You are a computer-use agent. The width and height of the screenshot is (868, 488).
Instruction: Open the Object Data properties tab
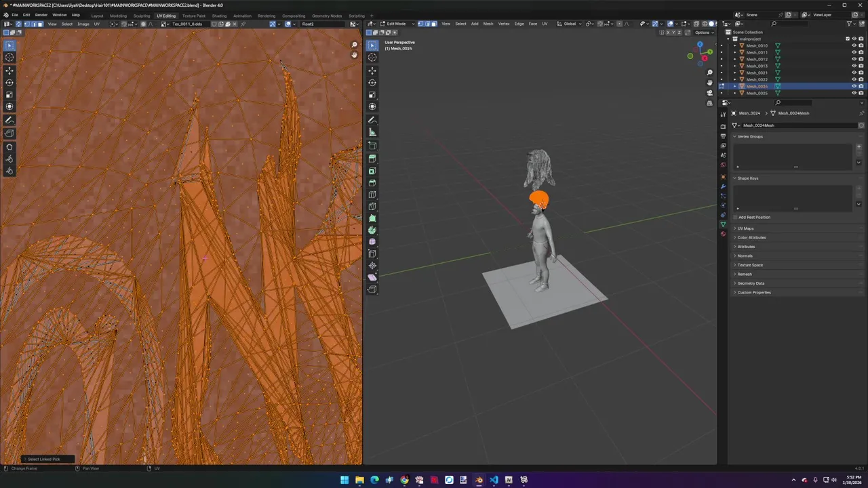723,224
